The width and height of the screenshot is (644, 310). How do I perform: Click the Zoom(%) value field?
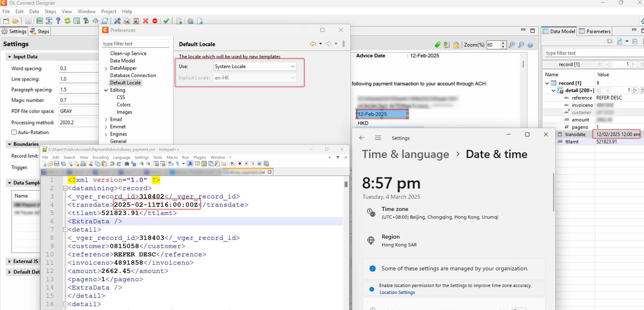[493, 45]
